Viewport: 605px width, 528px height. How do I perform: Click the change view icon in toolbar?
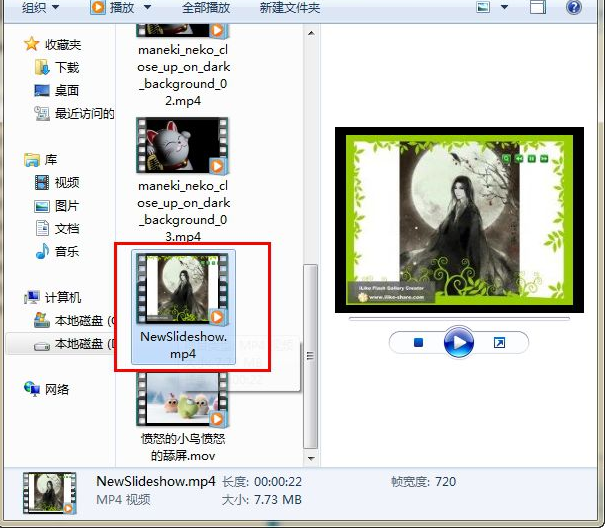[x=483, y=7]
